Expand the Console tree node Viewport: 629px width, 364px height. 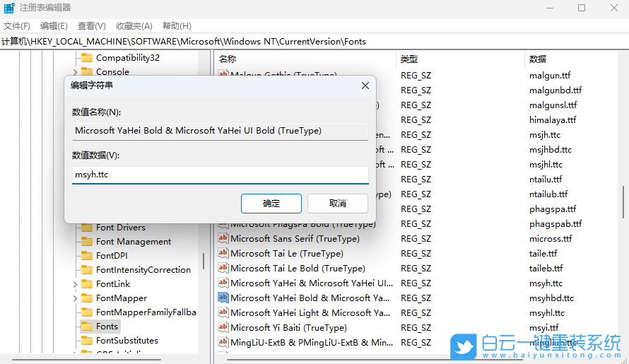point(75,72)
